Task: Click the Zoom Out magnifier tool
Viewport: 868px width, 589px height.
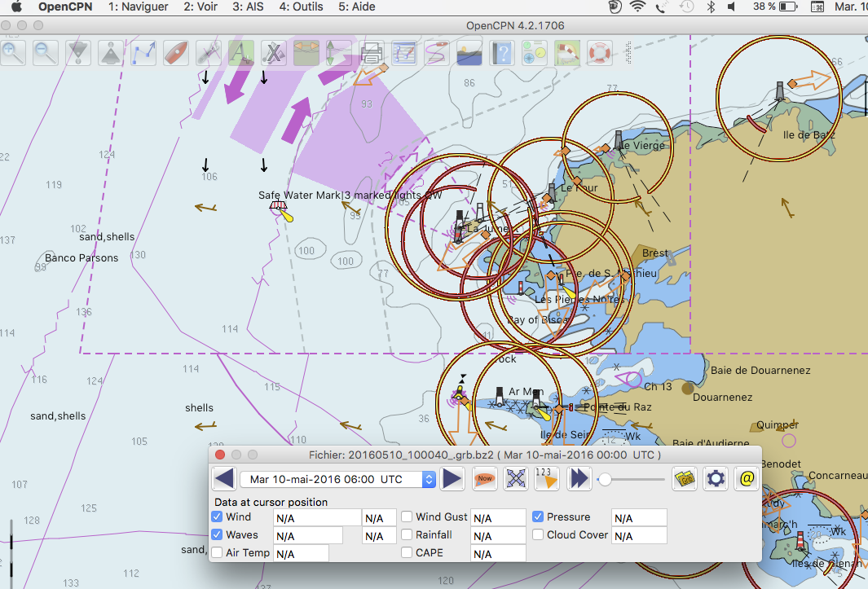Action: (46, 53)
